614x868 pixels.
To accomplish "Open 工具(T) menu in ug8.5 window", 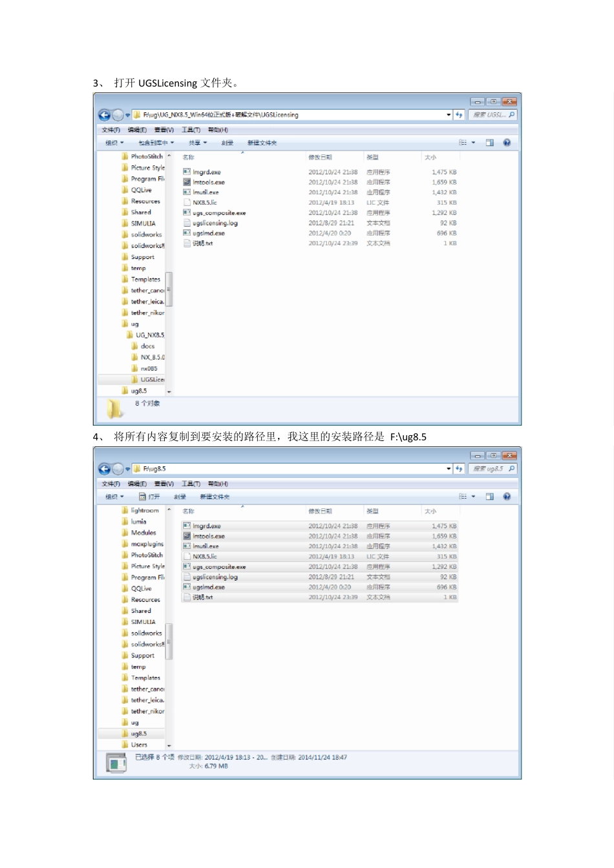I will 191,484.
